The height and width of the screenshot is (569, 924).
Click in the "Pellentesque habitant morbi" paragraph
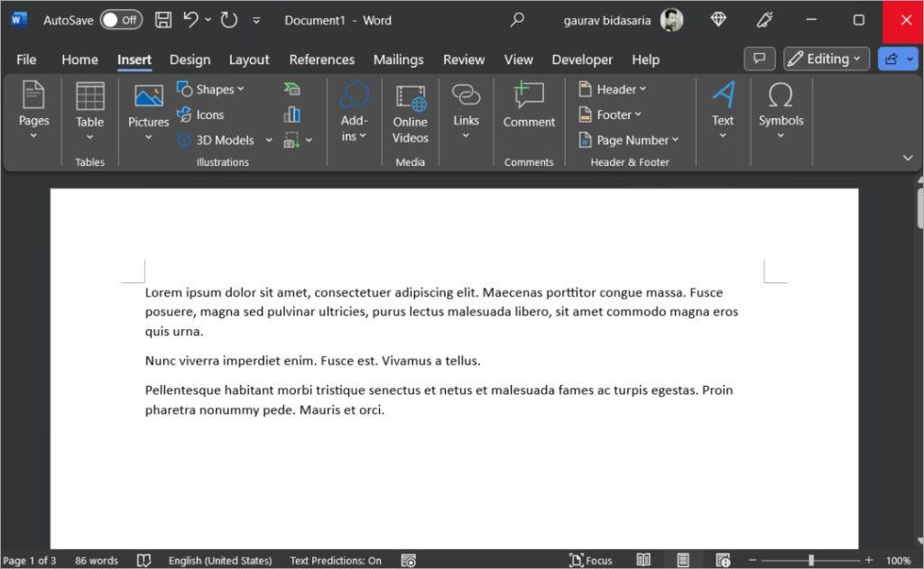coord(439,399)
